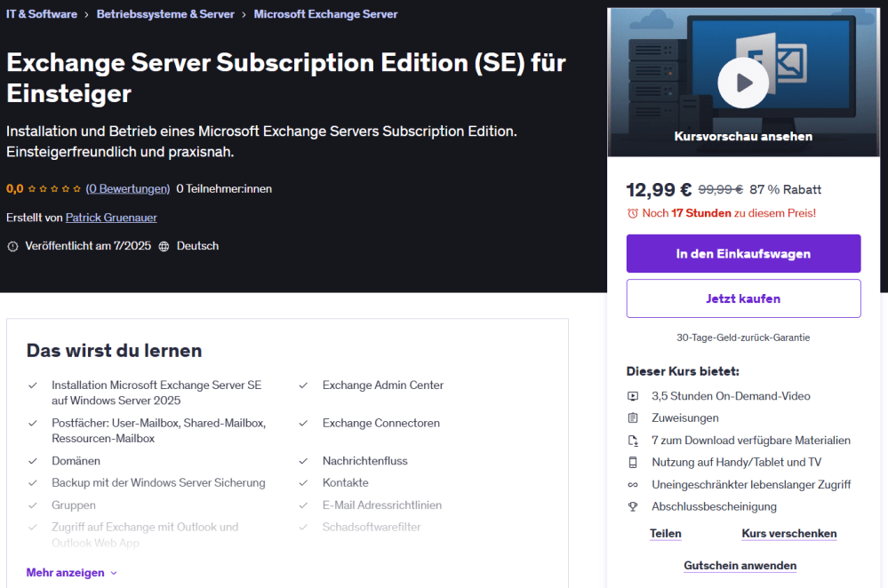Click the on-demand video icon
Image resolution: width=888 pixels, height=588 pixels.
point(633,396)
